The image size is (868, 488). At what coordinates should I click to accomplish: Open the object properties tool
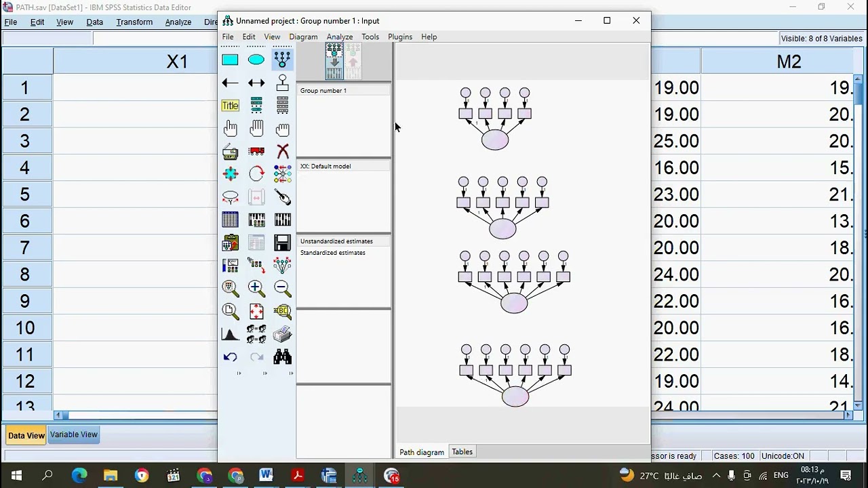(230, 266)
